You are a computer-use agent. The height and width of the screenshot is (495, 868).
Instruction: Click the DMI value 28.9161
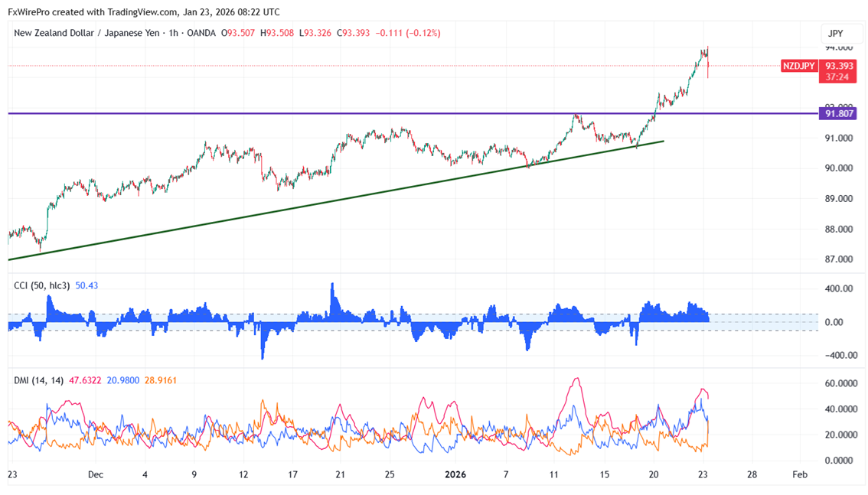click(x=161, y=380)
